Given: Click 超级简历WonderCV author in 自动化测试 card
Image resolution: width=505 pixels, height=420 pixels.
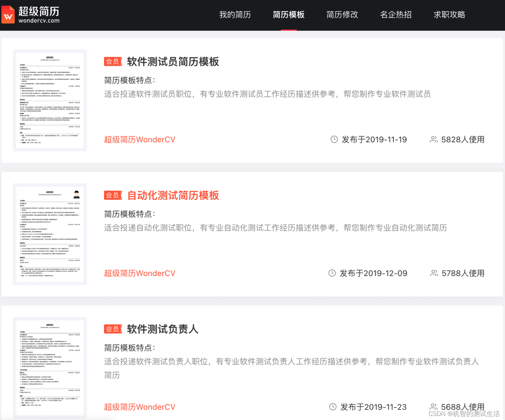Looking at the screenshot, I should [x=140, y=273].
